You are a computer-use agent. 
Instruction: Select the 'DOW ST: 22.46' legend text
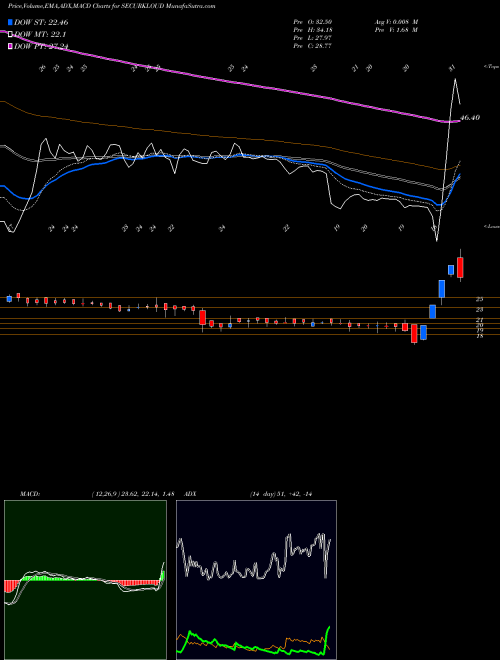41,22
